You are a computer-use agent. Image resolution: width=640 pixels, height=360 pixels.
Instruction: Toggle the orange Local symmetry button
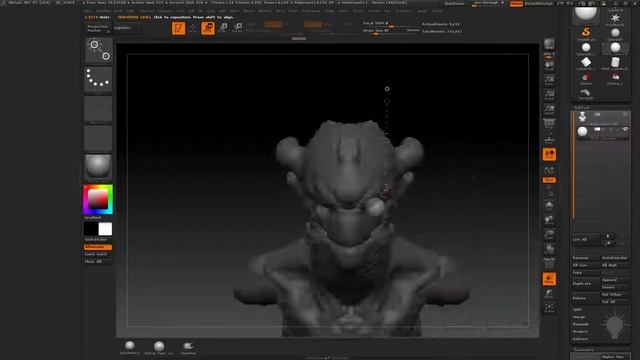pos(549,154)
